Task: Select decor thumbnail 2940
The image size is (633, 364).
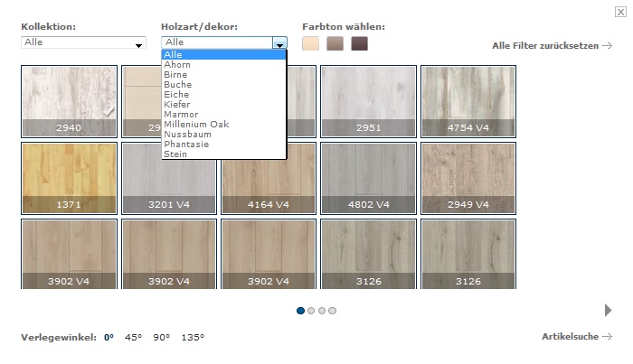Action: pyautogui.click(x=69, y=101)
